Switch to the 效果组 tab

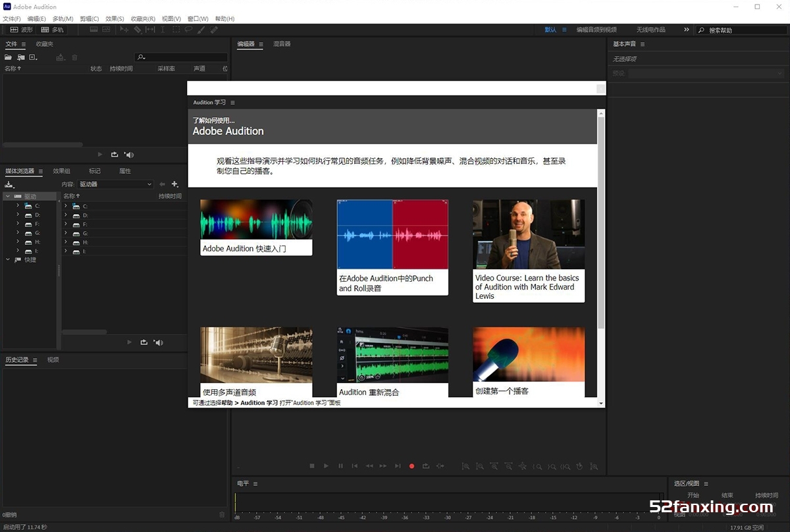point(61,171)
